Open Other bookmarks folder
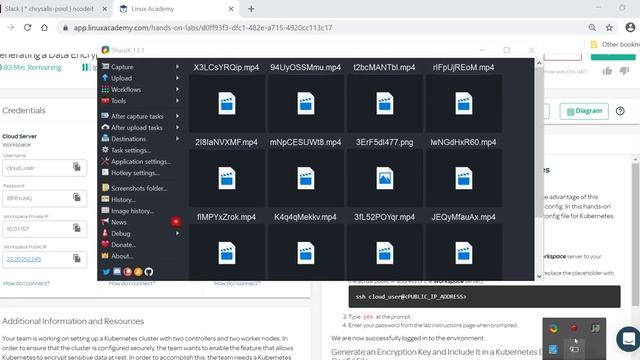The height and width of the screenshot is (360, 640). pyautogui.click(x=615, y=44)
